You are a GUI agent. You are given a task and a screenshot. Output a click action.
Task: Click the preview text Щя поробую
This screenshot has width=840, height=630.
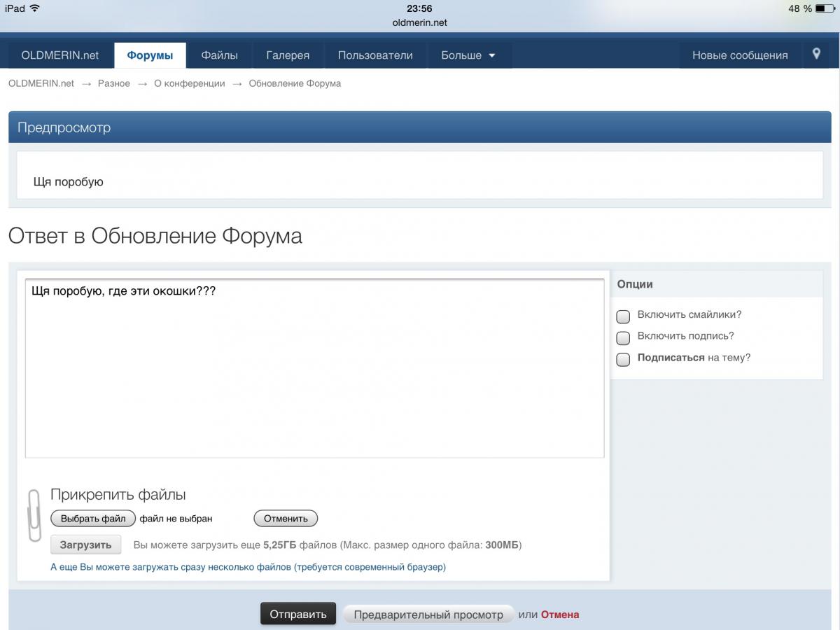click(69, 182)
